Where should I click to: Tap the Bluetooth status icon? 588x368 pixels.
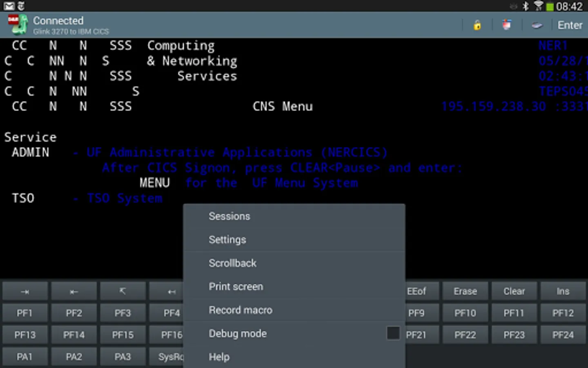click(526, 6)
